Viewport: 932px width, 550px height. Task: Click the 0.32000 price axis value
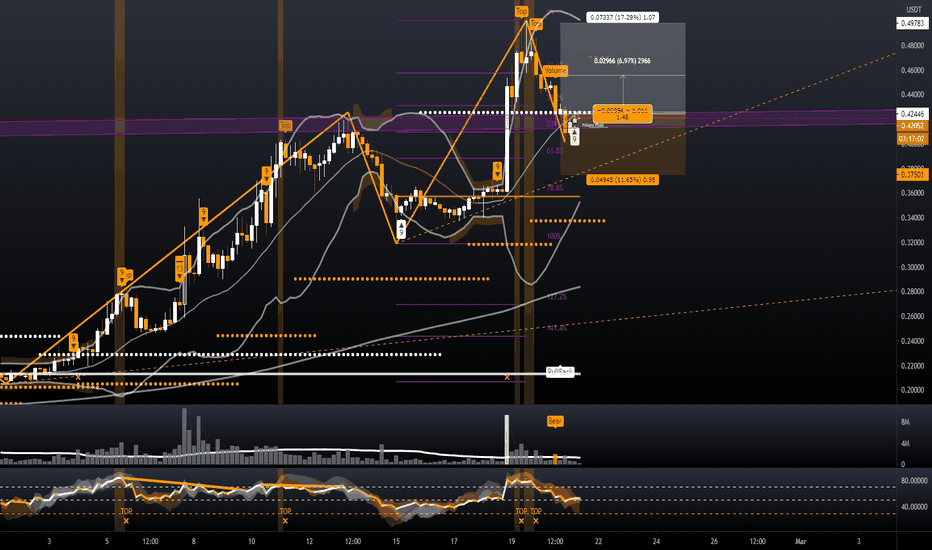click(912, 243)
